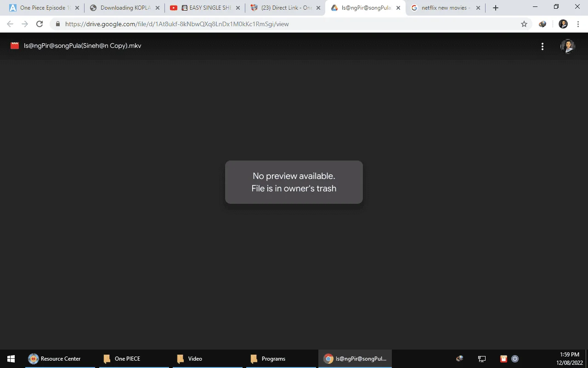Screen dimensions: 588x368
Task: Close the EASY SINGLE YouTube tab
Action: point(237,8)
